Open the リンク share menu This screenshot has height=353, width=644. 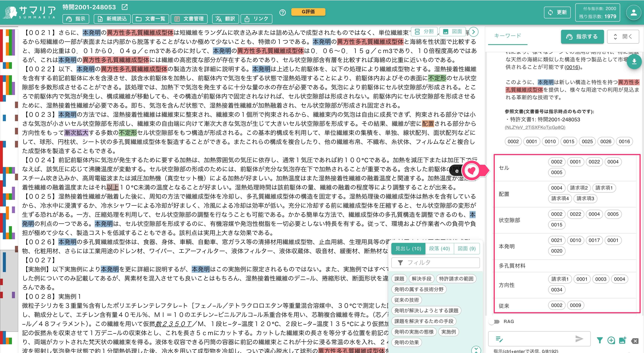tap(256, 19)
